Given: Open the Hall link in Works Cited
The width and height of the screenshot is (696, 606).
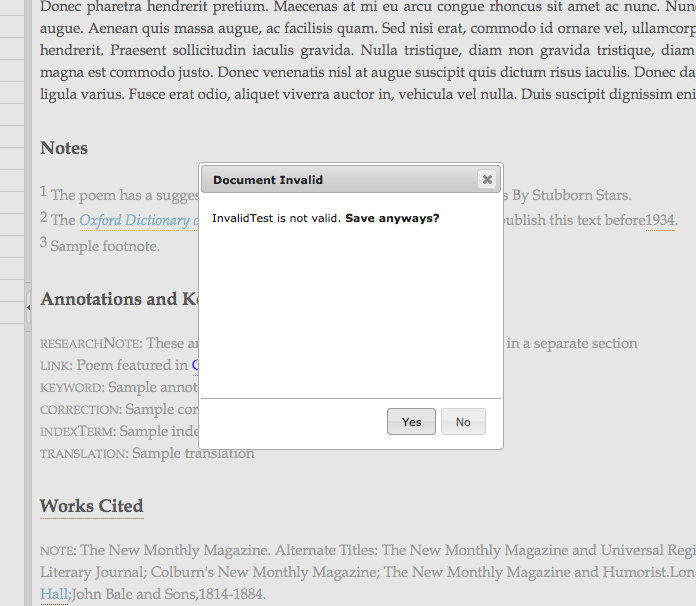Looking at the screenshot, I should click(54, 594).
